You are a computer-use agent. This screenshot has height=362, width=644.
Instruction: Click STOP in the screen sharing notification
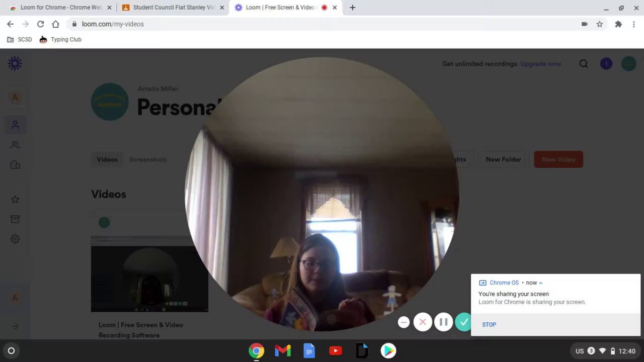(489, 325)
